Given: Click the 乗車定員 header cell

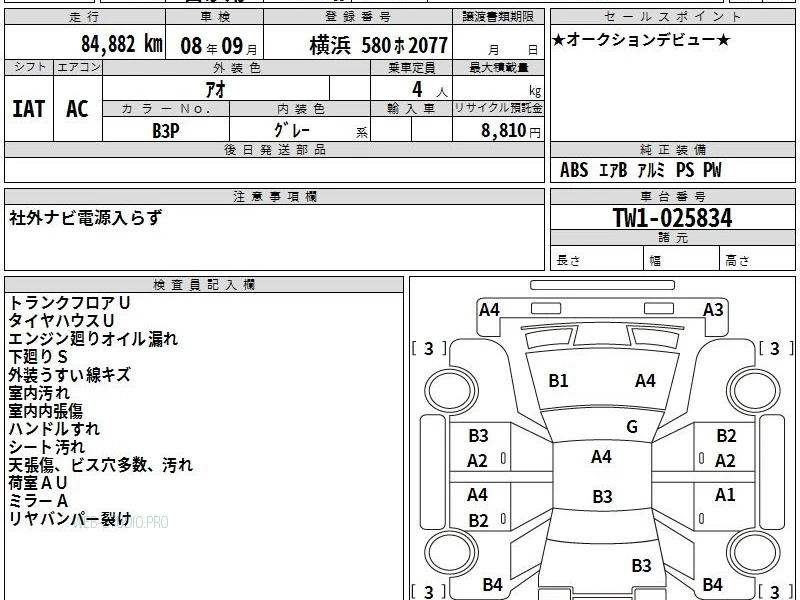Looking at the screenshot, I should point(411,68).
